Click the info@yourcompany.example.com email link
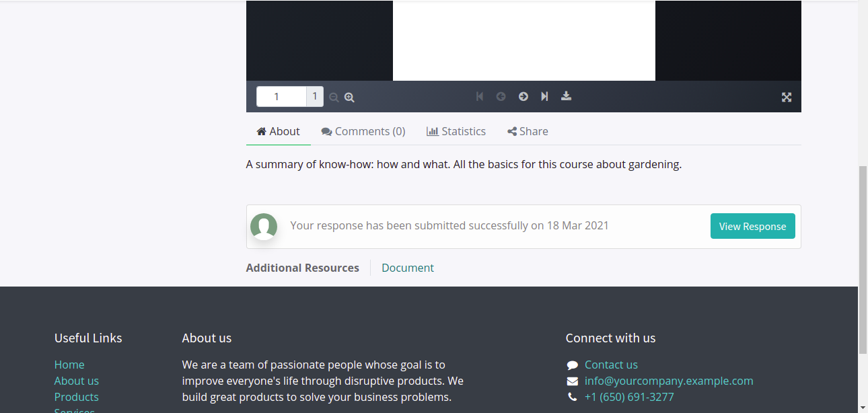Image resolution: width=868 pixels, height=413 pixels. 668,381
